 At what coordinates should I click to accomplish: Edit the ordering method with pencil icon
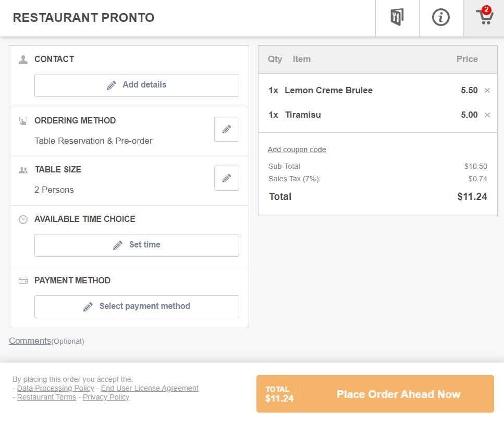(x=227, y=129)
